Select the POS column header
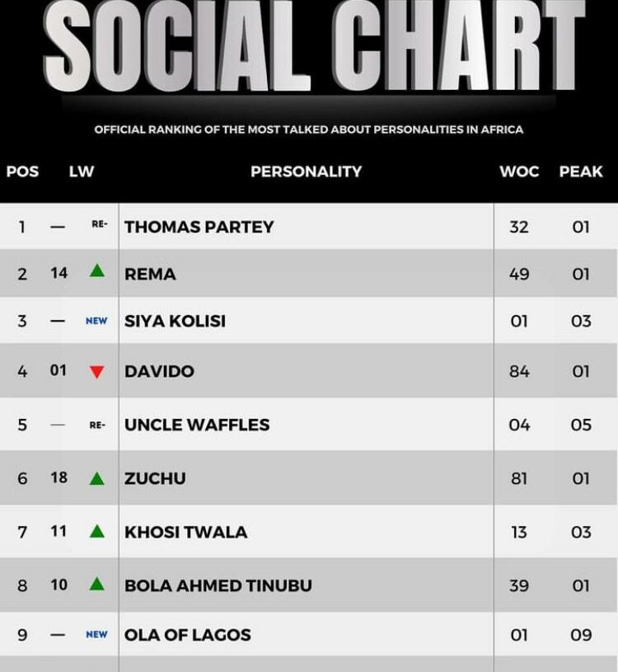The height and width of the screenshot is (672, 618). coord(22,172)
